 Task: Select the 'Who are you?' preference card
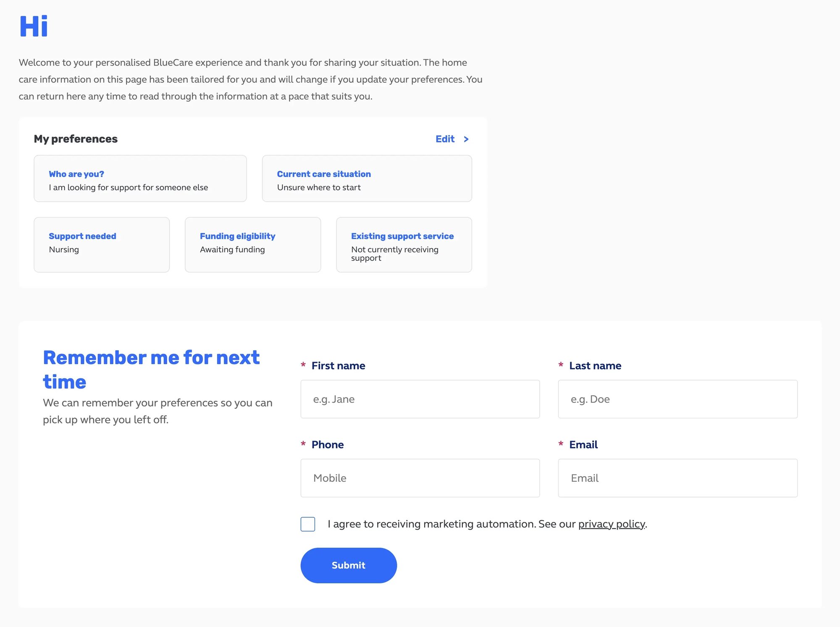coord(140,178)
